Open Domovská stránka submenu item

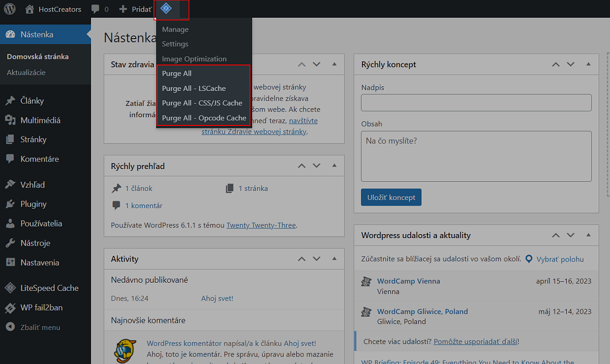[x=38, y=57]
